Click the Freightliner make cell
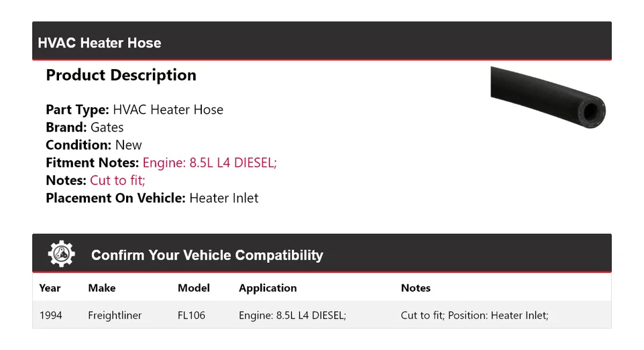 coord(115,315)
